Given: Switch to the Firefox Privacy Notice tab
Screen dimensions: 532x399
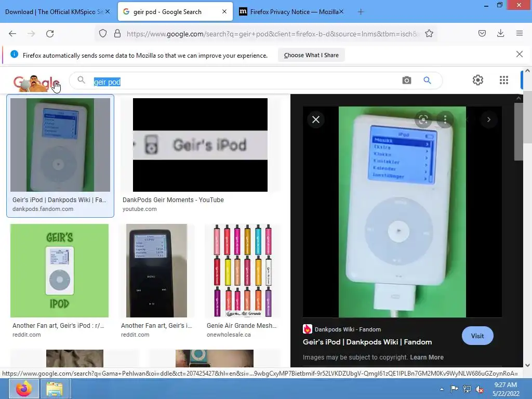Looking at the screenshot, I should pos(292,12).
